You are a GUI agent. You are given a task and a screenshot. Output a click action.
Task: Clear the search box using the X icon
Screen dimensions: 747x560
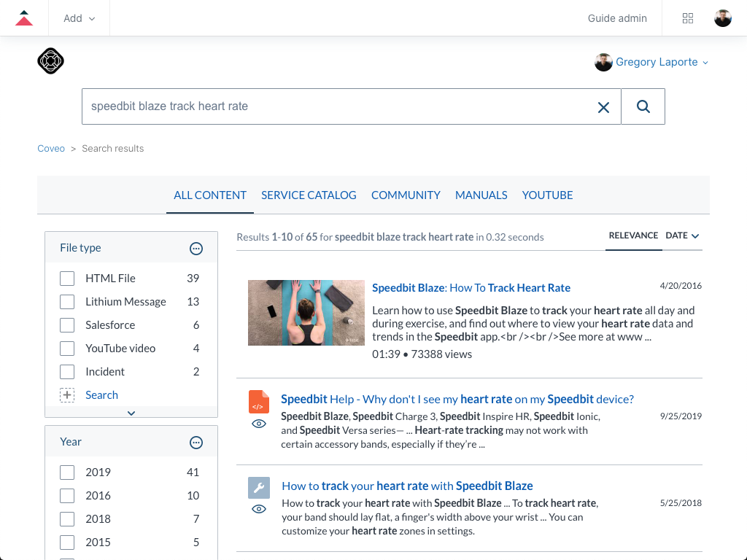point(603,106)
